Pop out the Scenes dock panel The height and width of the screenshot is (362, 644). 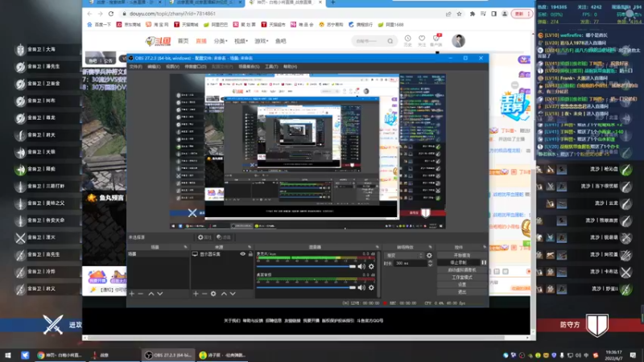point(185,247)
